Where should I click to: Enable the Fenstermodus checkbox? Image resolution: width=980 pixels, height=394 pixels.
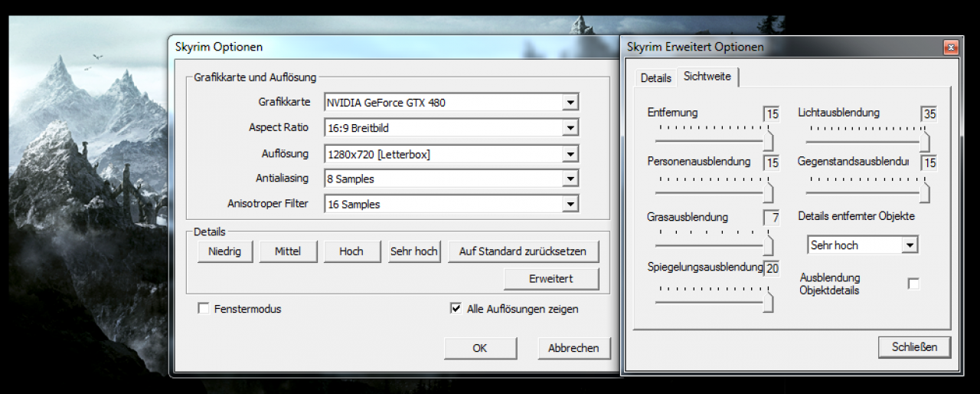click(x=204, y=309)
